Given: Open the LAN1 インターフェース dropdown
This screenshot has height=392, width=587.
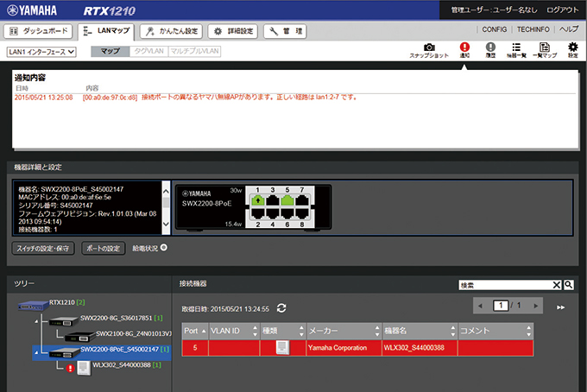Looking at the screenshot, I should (x=41, y=52).
